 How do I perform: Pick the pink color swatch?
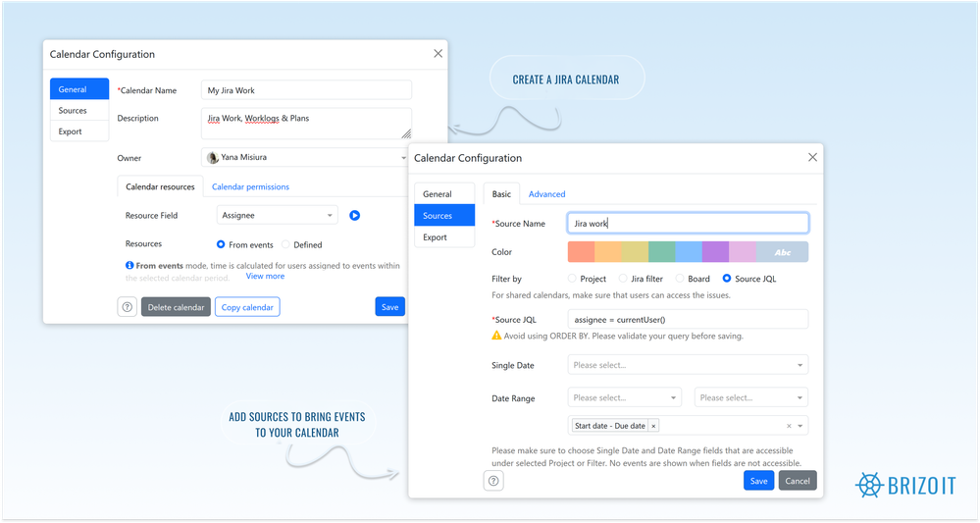coord(743,252)
